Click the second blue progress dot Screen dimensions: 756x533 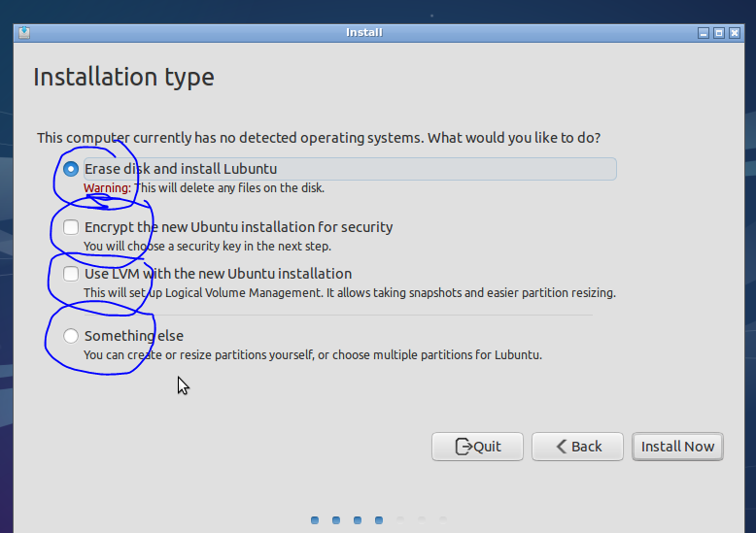(336, 520)
